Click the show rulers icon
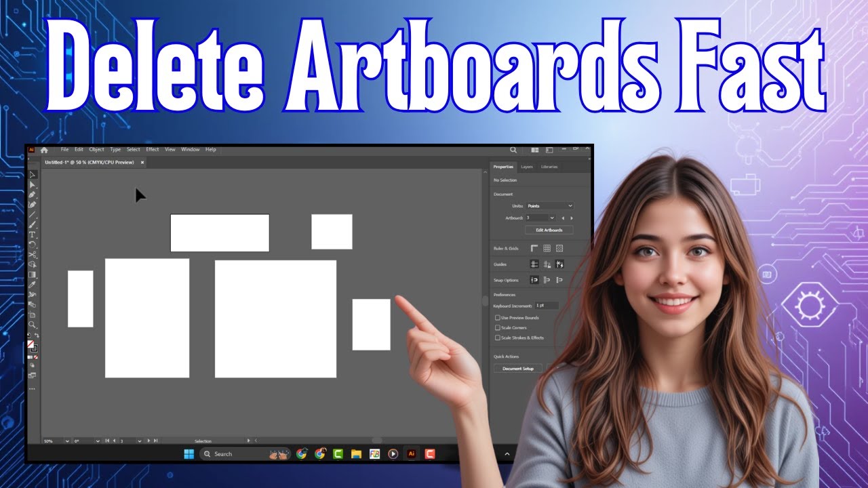Viewport: 868px width, 488px height. [534, 249]
